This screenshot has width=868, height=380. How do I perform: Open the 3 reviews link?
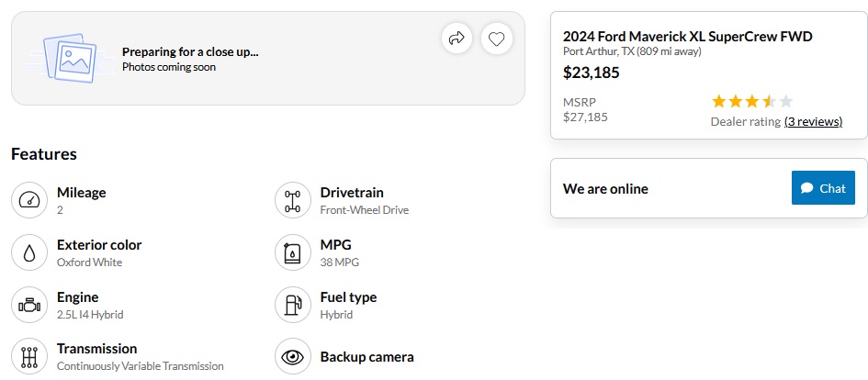click(x=813, y=121)
